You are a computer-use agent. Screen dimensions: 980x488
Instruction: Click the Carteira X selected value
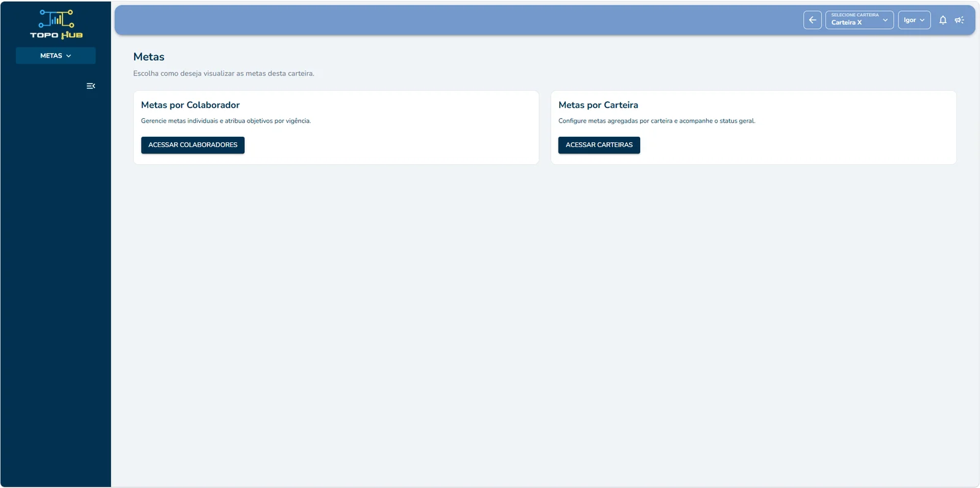click(846, 23)
